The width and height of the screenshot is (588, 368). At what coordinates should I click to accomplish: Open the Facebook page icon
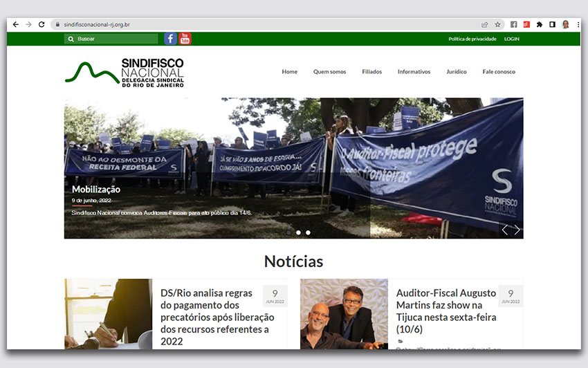pyautogui.click(x=170, y=39)
